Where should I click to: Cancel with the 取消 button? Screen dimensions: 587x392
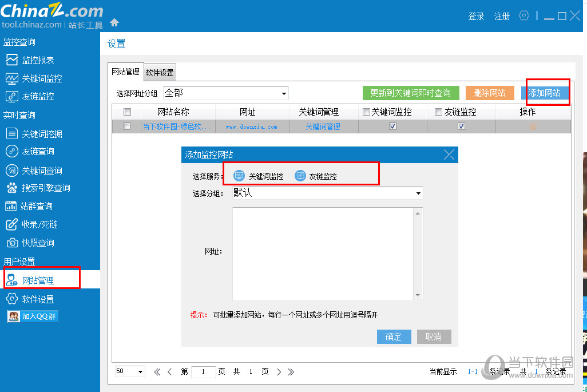coord(434,336)
